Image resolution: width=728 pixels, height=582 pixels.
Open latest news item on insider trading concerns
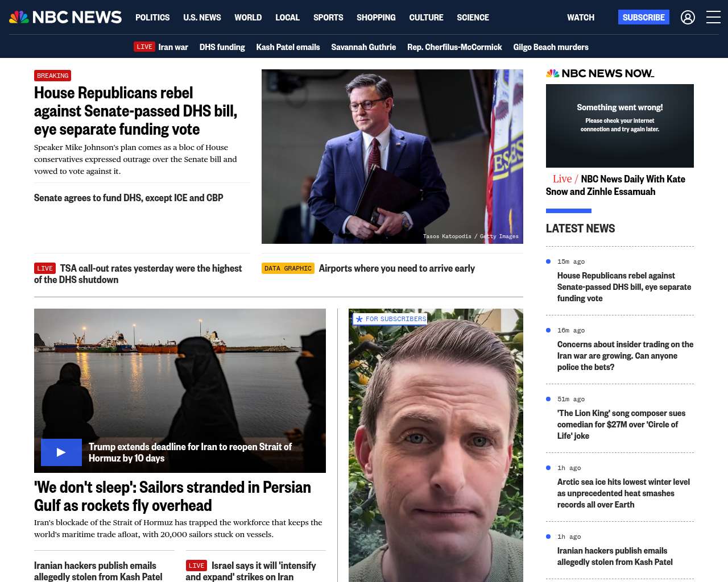tap(625, 356)
